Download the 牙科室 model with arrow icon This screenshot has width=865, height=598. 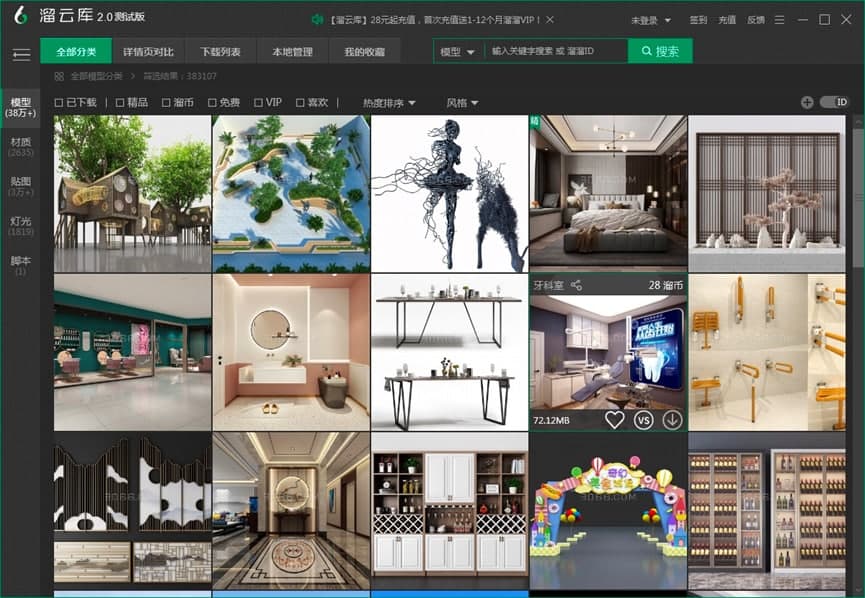672,420
